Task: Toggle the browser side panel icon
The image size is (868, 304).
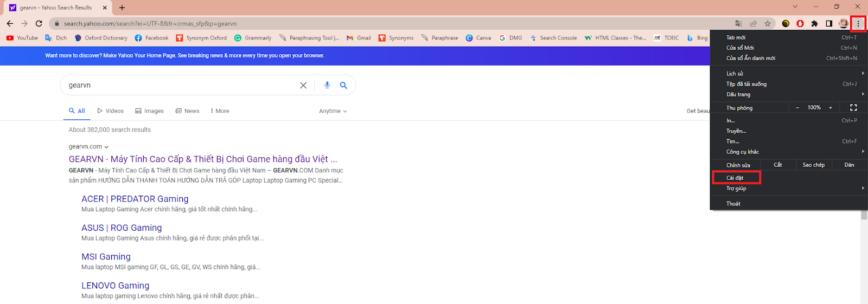Action: point(829,23)
